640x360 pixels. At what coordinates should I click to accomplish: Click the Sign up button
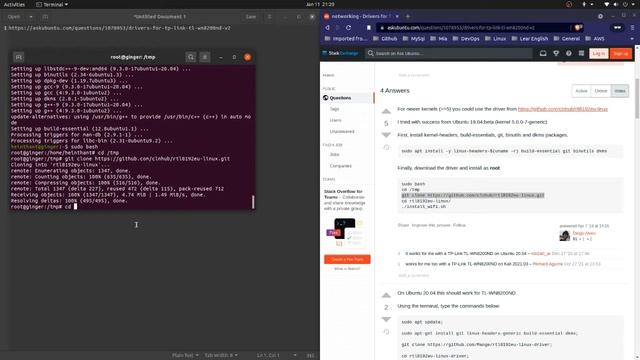coord(621,53)
